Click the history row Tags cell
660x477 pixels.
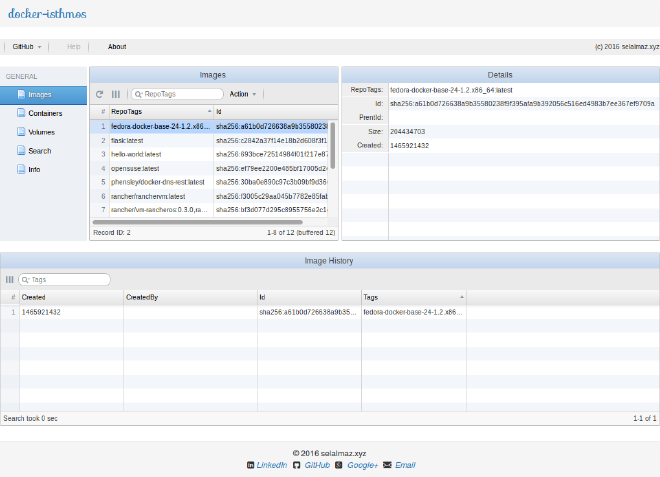click(413, 312)
